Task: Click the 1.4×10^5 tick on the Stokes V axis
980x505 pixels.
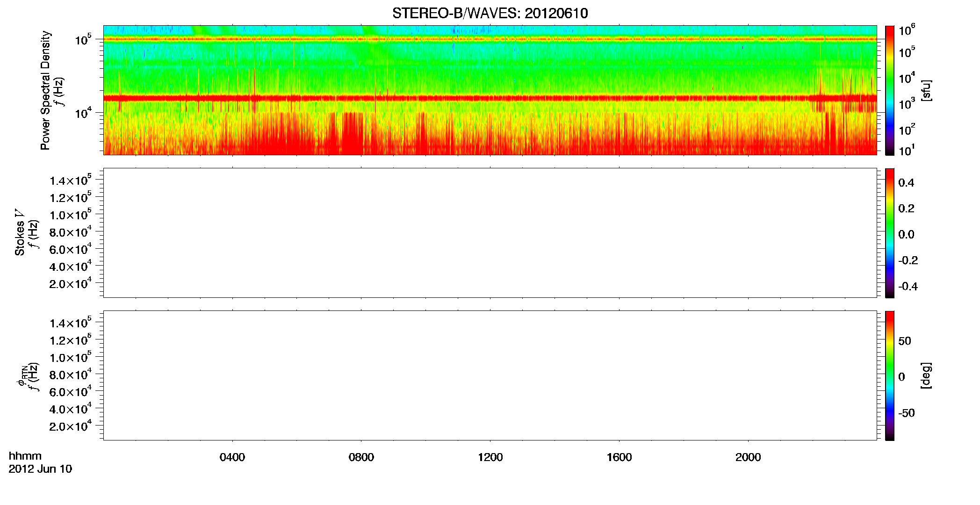Action: point(71,180)
